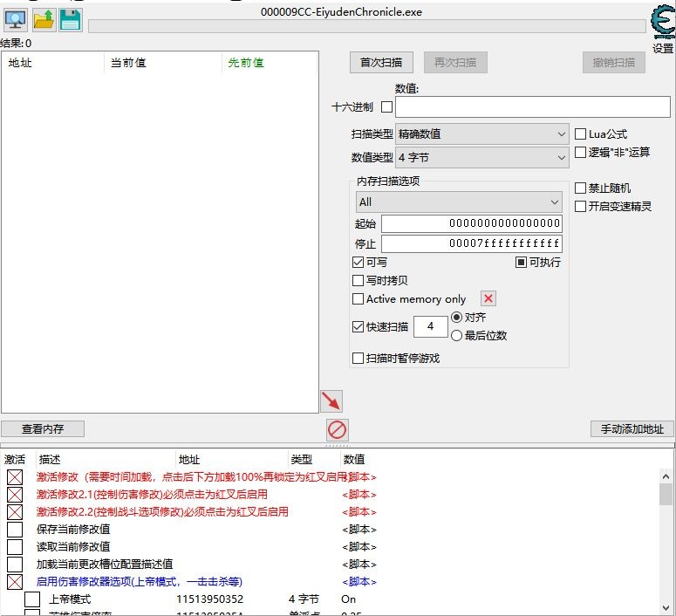Click the red circle clear list icon
Viewport: 676px width, 616px height.
point(337,430)
